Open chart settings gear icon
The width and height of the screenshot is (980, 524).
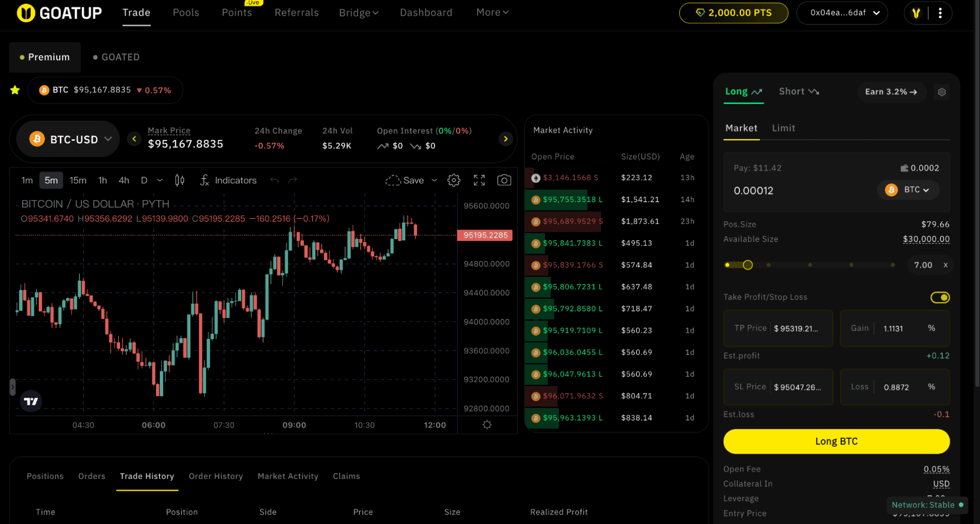click(x=453, y=181)
